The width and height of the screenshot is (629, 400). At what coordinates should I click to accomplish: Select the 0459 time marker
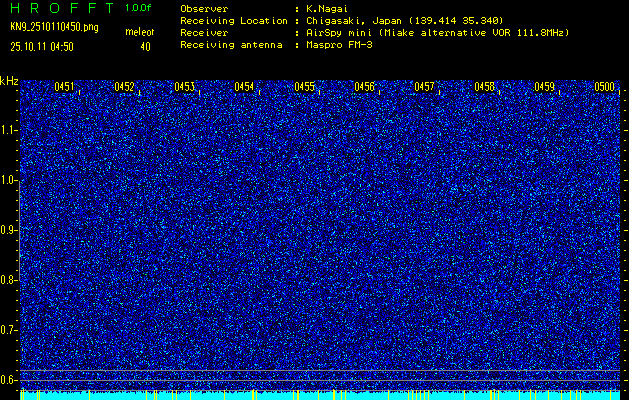[x=544, y=87]
